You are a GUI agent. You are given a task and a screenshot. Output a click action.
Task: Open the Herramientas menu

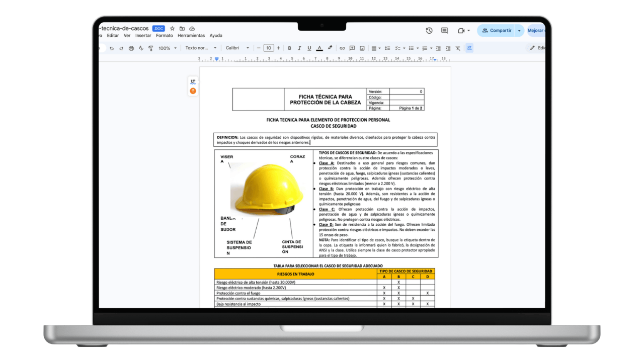coord(192,35)
